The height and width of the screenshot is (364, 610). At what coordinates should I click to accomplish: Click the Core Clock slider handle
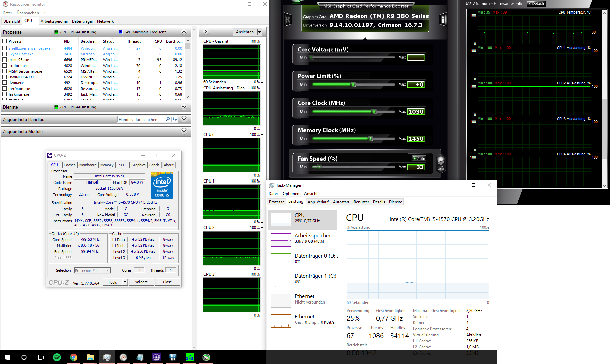pos(374,111)
